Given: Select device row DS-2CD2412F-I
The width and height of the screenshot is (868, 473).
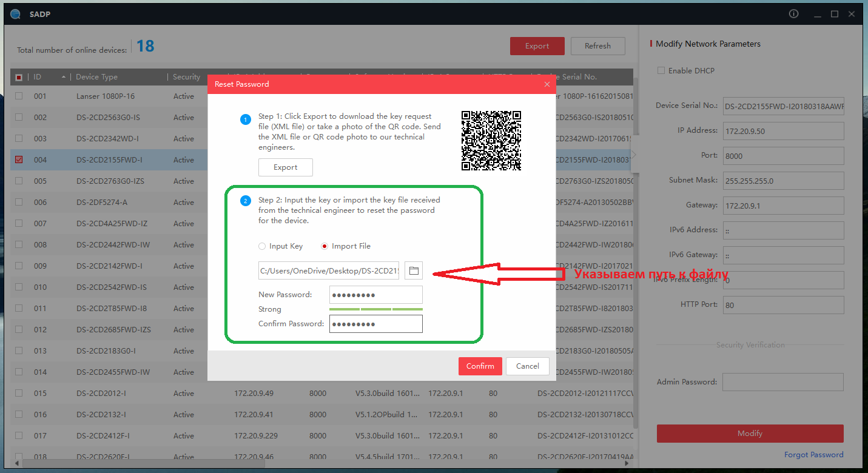Looking at the screenshot, I should (x=321, y=435).
